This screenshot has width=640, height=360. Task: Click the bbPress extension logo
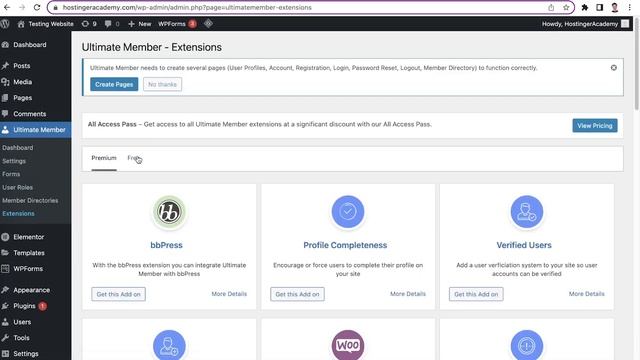tap(169, 212)
